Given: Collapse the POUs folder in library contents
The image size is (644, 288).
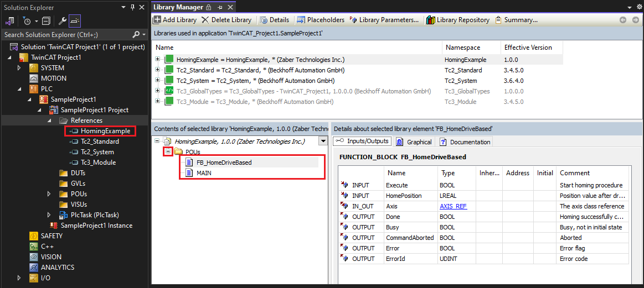Looking at the screenshot, I should [x=168, y=152].
